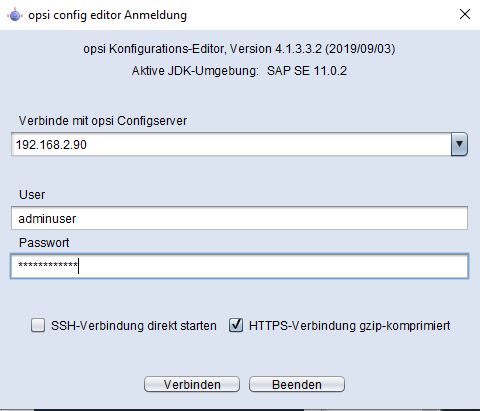Click the User label above the field
The width and height of the screenshot is (480, 411).
coord(32,195)
